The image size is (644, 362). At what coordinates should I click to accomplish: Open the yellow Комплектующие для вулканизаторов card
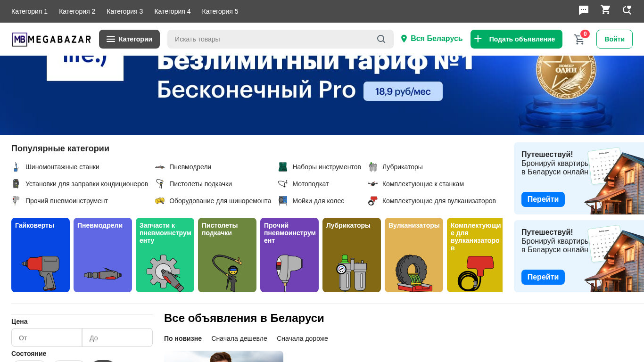coord(475,255)
